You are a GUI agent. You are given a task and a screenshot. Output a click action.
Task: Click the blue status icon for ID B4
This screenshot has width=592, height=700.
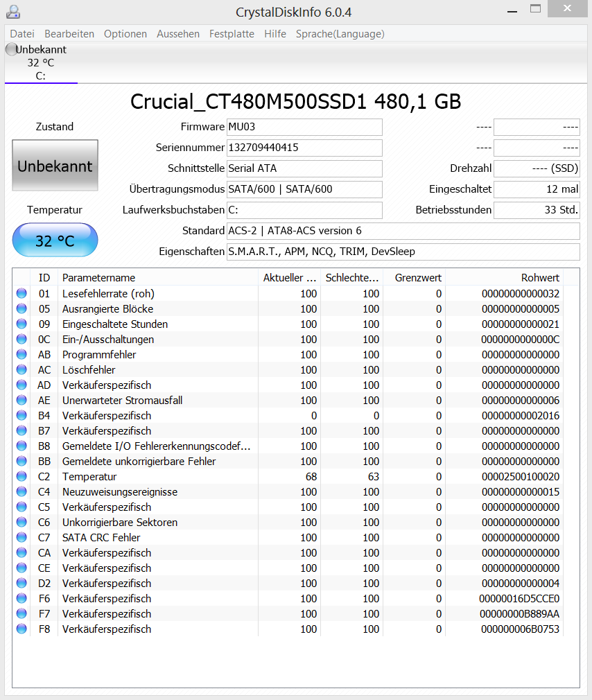(21, 415)
